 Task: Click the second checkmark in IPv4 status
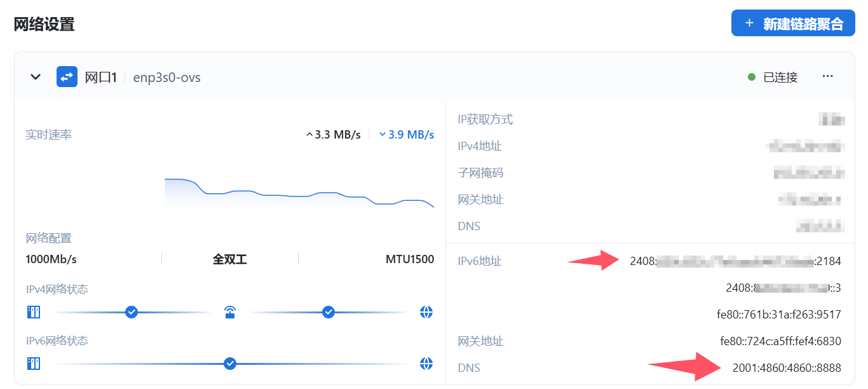[x=329, y=312]
